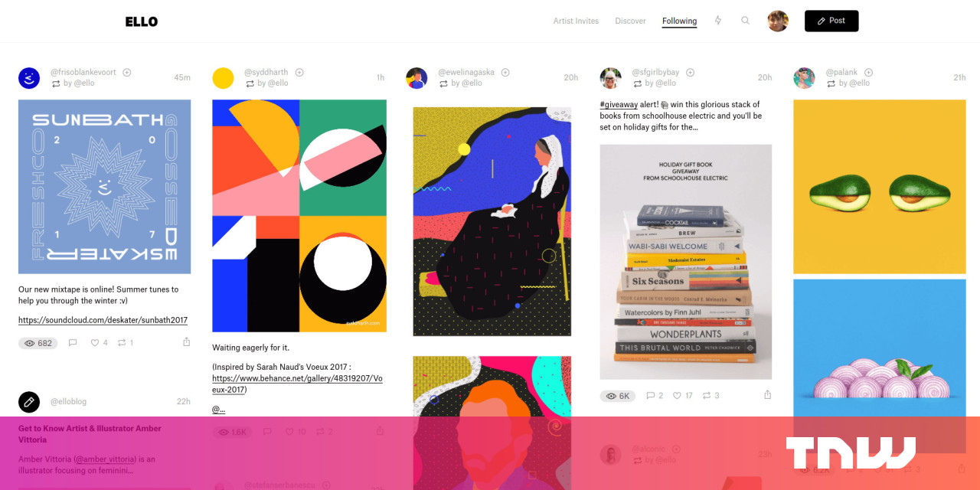Follow @palank with the plus icon

(868, 73)
